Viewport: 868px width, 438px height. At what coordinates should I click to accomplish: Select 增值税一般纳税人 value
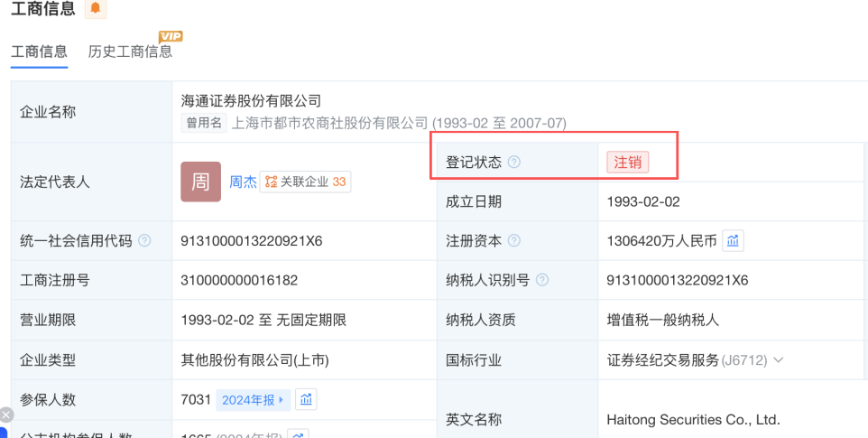(662, 320)
